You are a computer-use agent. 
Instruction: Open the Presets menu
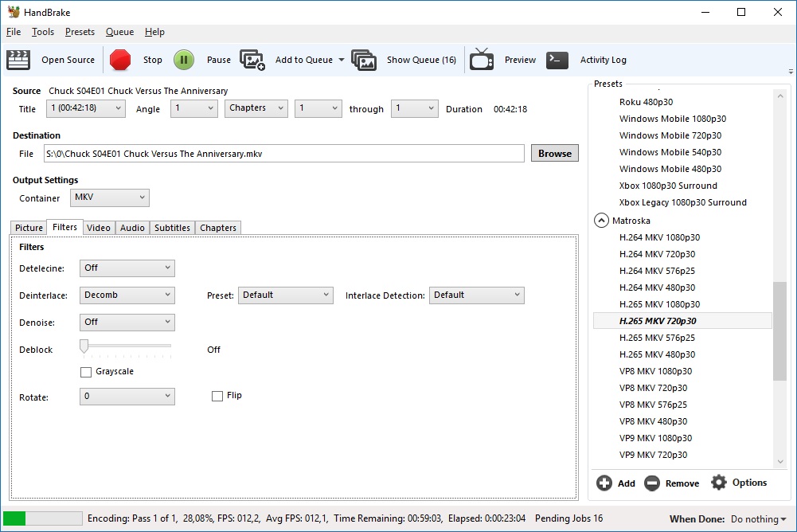(x=80, y=32)
